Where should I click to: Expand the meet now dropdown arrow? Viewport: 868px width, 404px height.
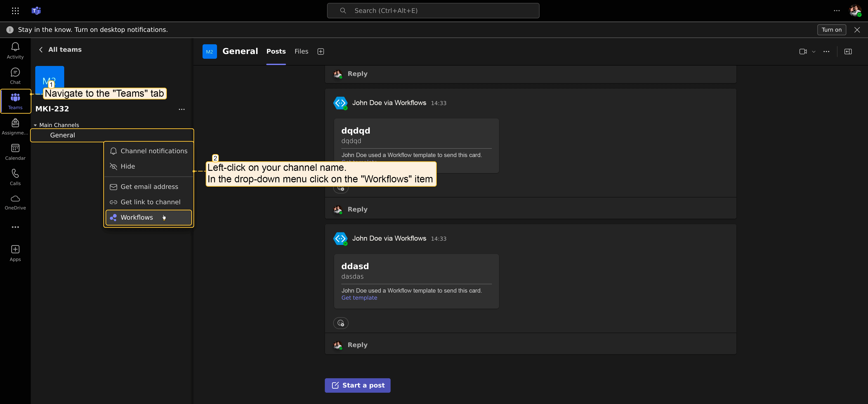[814, 52]
